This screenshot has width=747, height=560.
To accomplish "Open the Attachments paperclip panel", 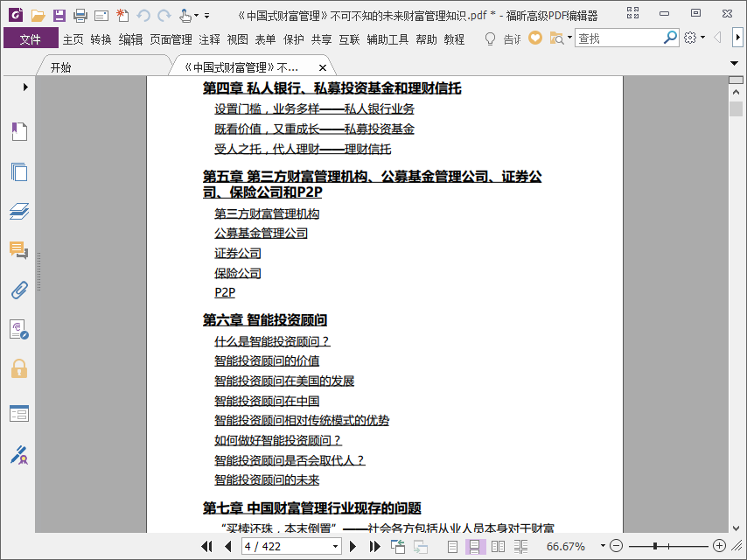I will pyautogui.click(x=19, y=290).
